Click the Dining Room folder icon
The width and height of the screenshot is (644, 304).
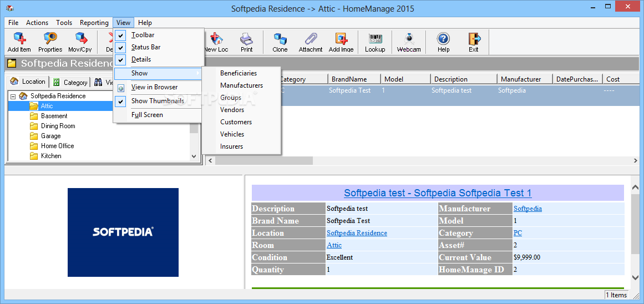point(34,126)
